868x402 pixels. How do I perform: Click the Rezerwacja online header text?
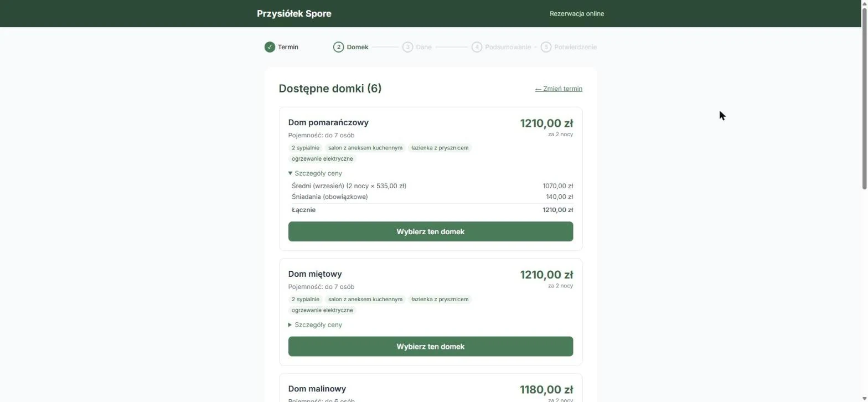[577, 13]
